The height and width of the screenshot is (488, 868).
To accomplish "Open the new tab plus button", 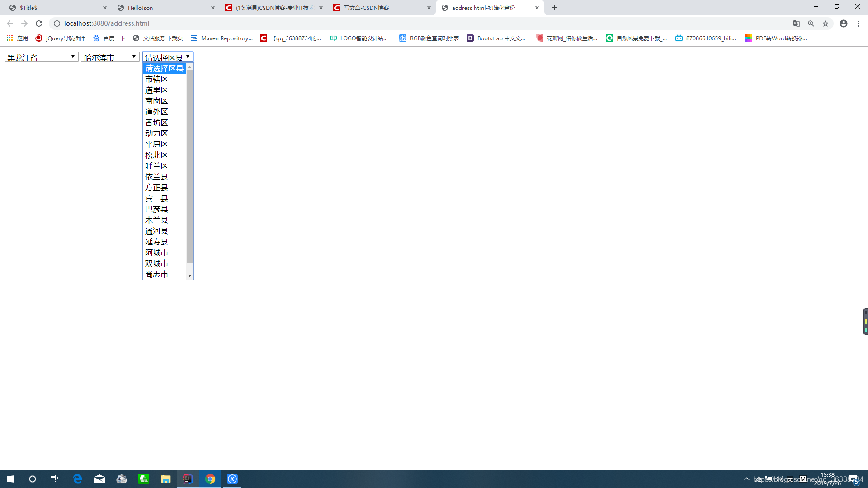I will (x=554, y=8).
